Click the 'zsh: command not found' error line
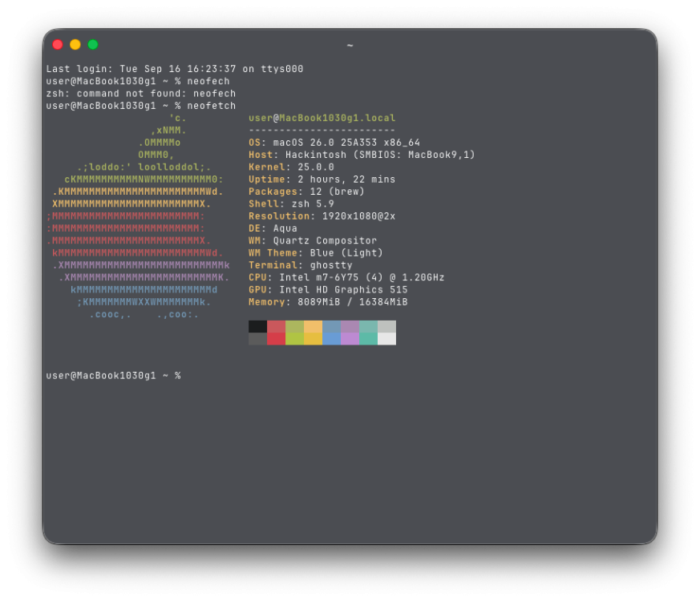 coord(140,94)
